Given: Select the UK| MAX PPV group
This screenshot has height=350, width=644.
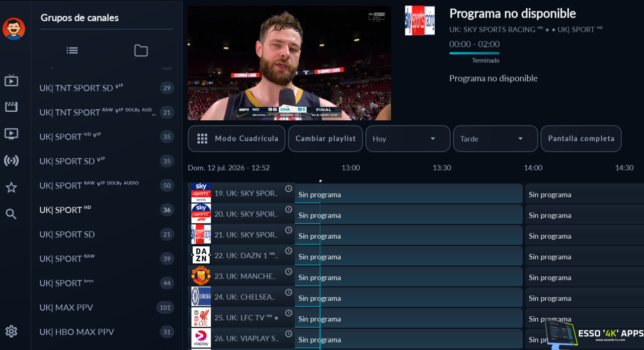Looking at the screenshot, I should point(107,307).
